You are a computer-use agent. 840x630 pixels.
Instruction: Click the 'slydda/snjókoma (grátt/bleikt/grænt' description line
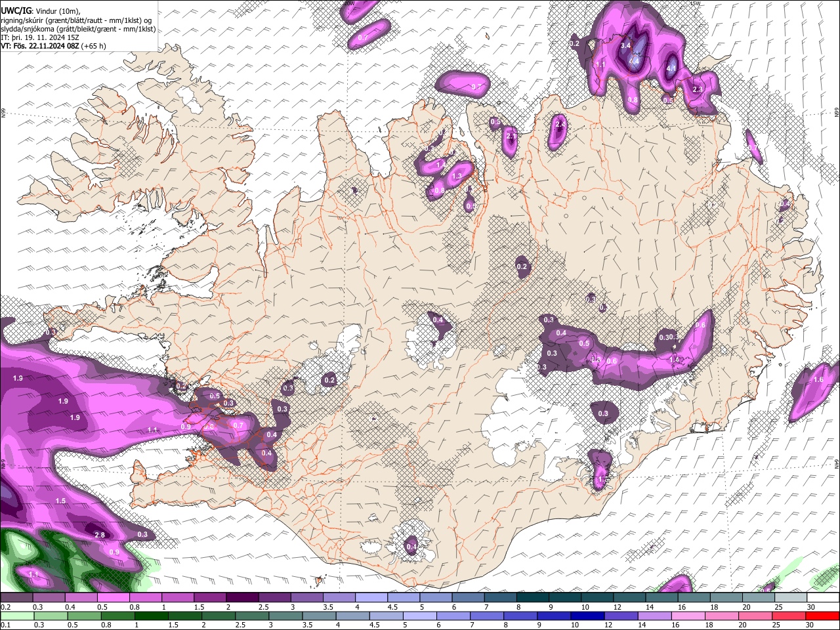point(78,29)
